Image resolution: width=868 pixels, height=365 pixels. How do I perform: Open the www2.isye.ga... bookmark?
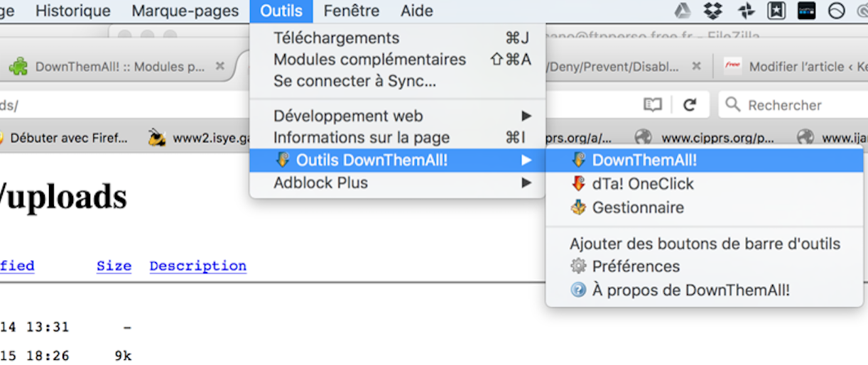tap(200, 138)
